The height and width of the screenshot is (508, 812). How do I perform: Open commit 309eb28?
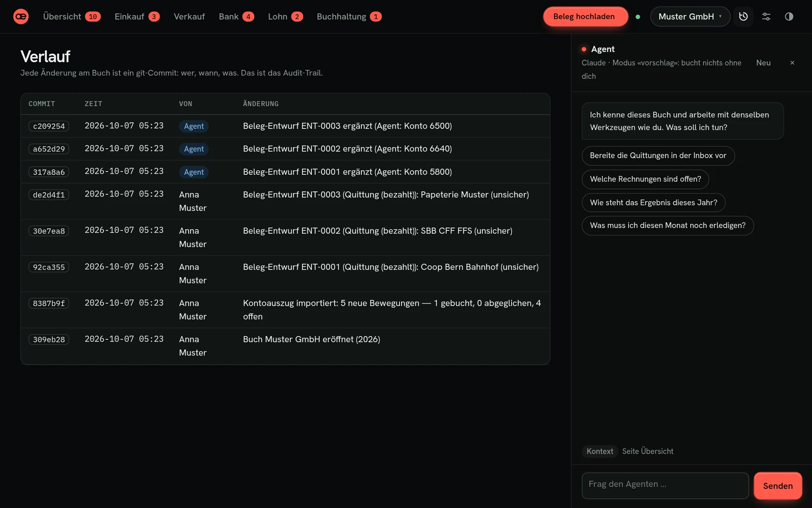click(49, 339)
